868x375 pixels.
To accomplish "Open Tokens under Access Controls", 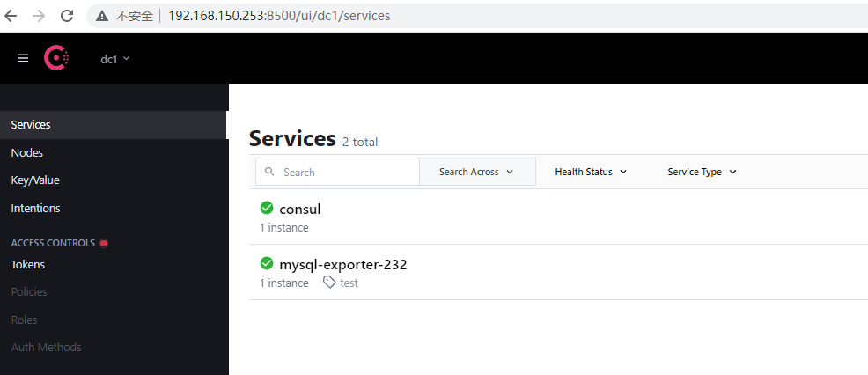I will pos(27,264).
